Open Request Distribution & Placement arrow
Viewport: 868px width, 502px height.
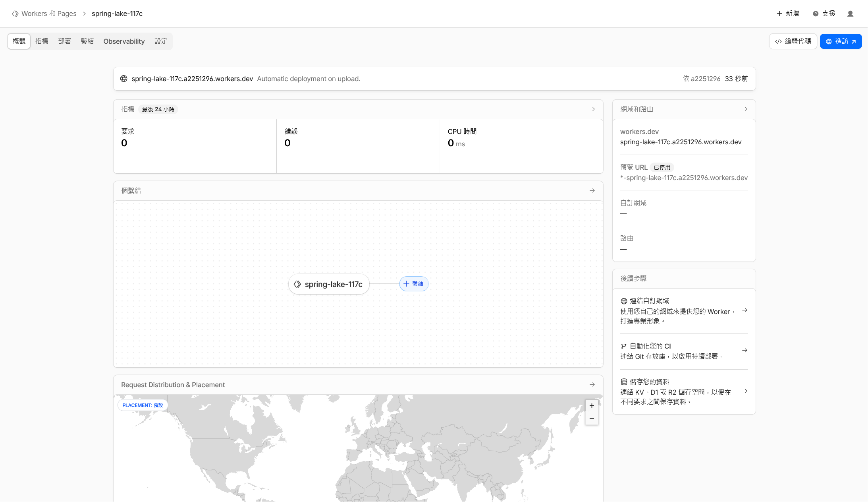pyautogui.click(x=592, y=384)
